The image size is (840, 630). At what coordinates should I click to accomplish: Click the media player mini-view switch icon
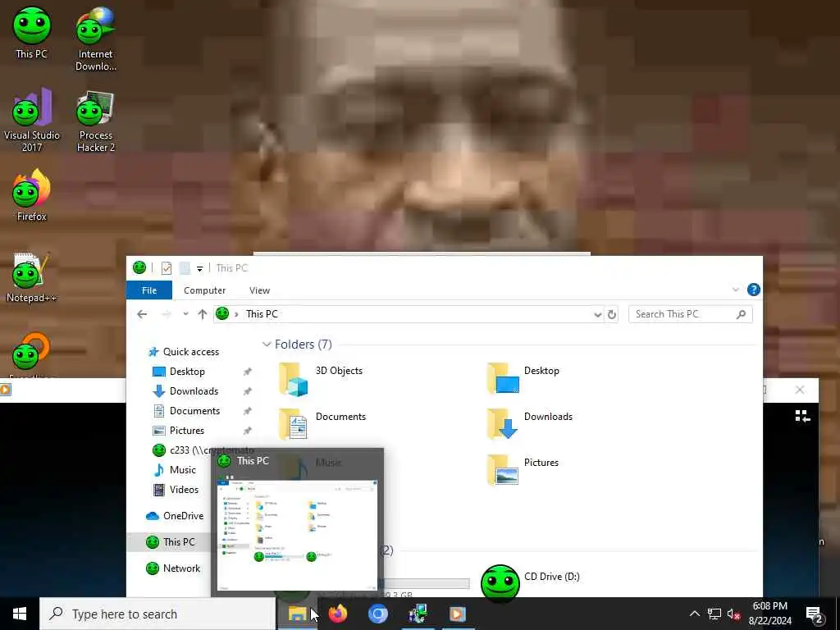802,416
